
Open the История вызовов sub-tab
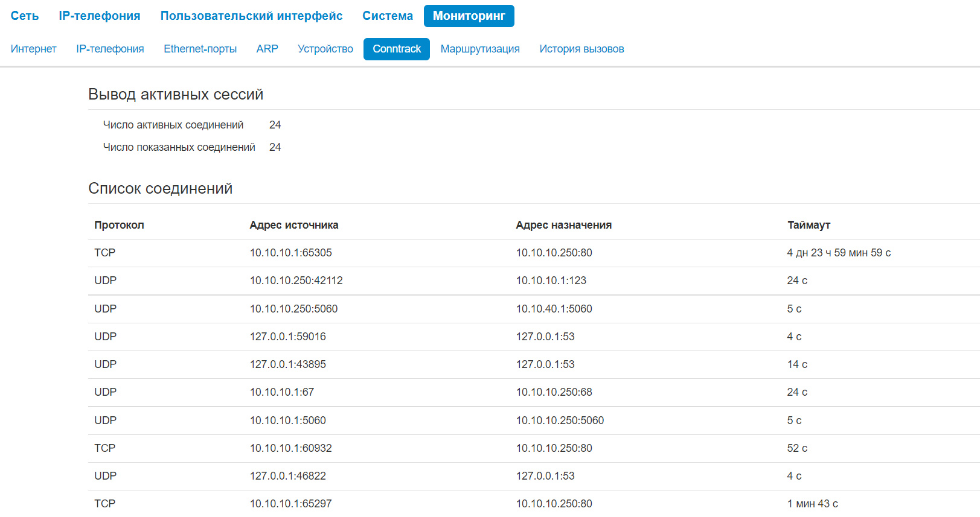(x=581, y=49)
